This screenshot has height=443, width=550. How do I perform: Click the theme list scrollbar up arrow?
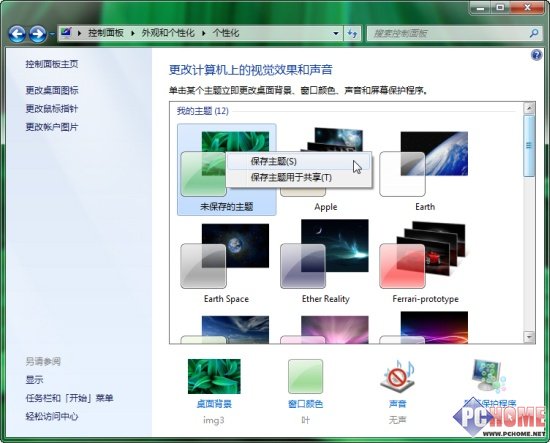(529, 108)
